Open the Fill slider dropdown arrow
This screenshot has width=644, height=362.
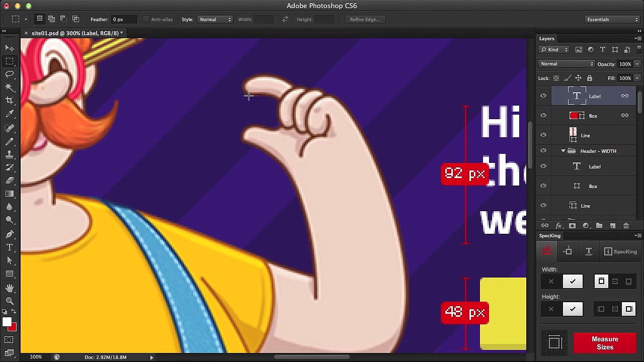(x=637, y=78)
